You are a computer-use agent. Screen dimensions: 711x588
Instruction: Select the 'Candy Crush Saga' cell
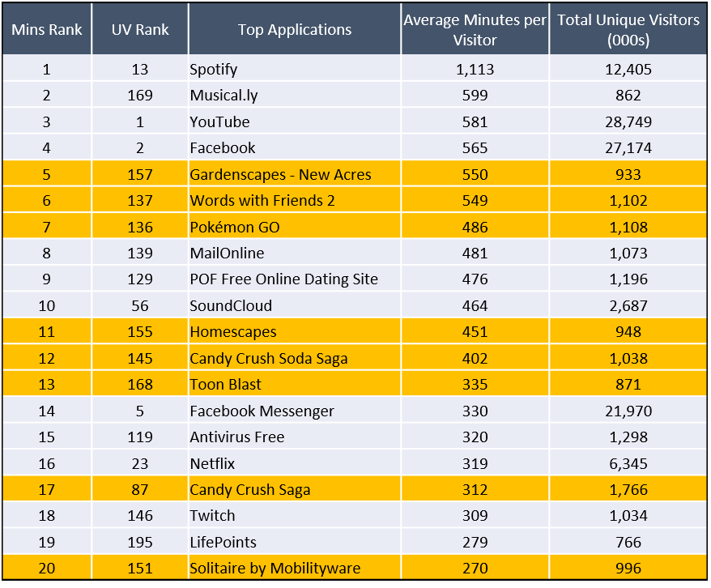(294, 490)
